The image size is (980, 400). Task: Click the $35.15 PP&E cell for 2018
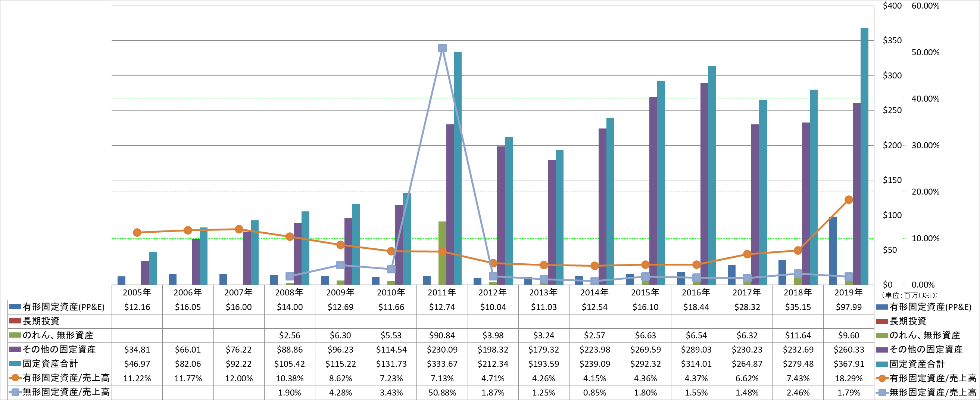point(798,307)
